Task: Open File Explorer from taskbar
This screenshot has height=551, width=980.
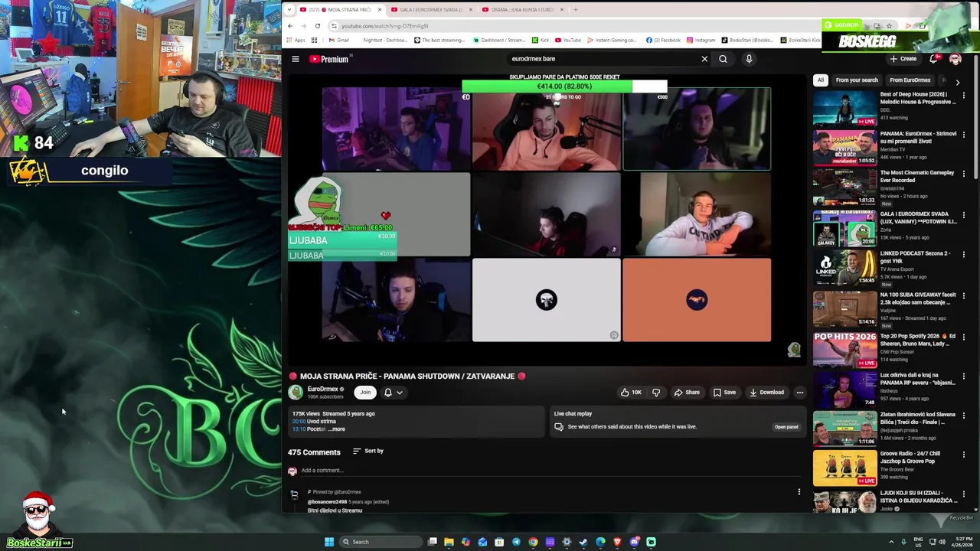Action: [x=449, y=542]
